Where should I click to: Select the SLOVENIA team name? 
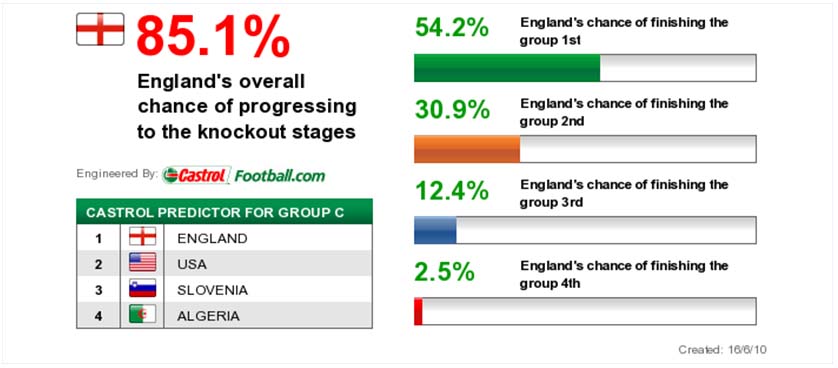(212, 290)
